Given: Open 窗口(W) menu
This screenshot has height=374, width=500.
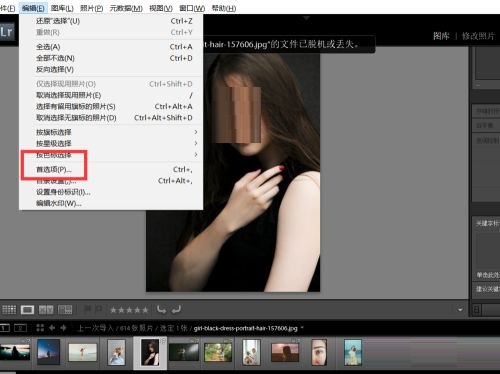Looking at the screenshot, I should click(x=192, y=8).
